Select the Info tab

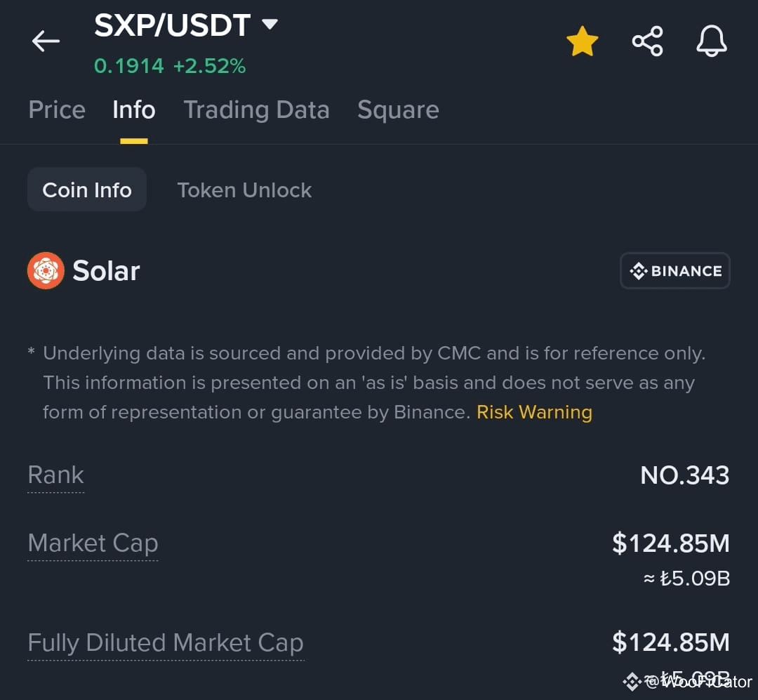134,110
